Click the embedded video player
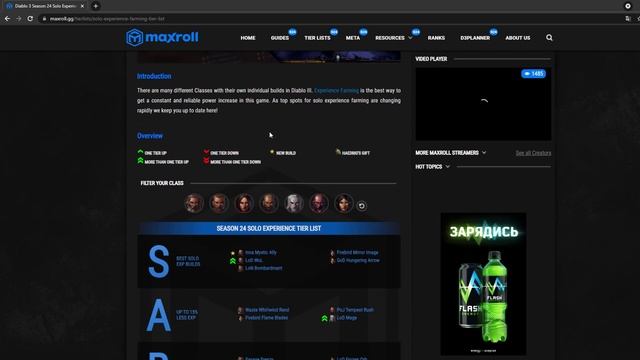Screen dimensions: 640x360 coord(483,104)
